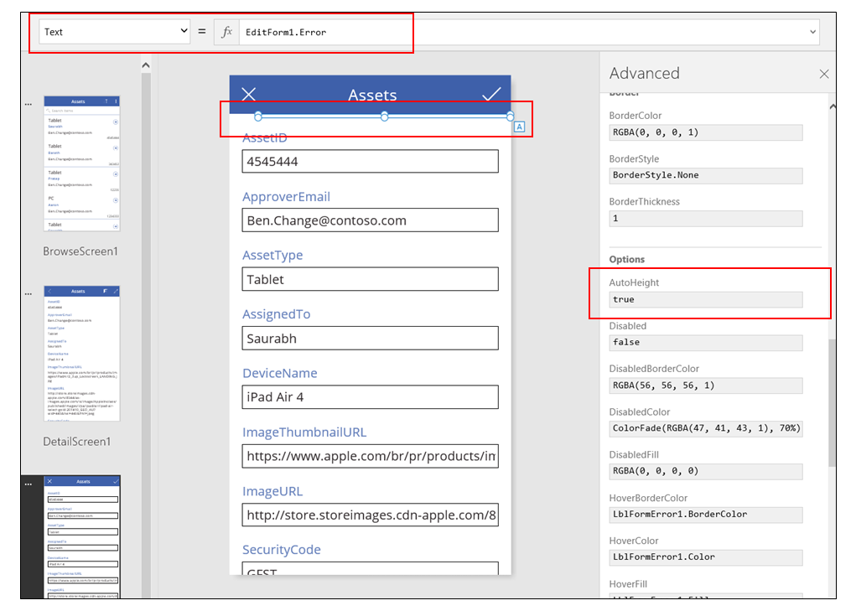Collapse the screens panel scroll arrow at the top
This screenshot has width=856, height=616.
[145, 64]
